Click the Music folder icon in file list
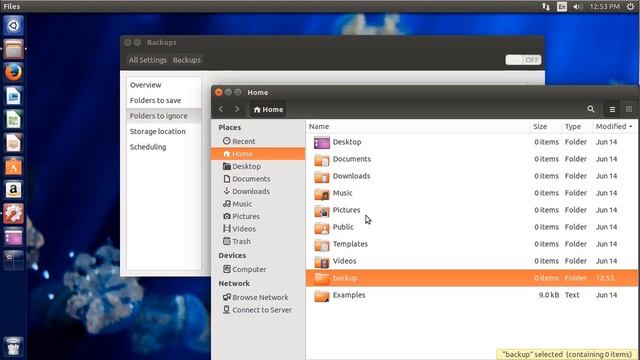Image resolution: width=640 pixels, height=360 pixels. click(x=322, y=193)
